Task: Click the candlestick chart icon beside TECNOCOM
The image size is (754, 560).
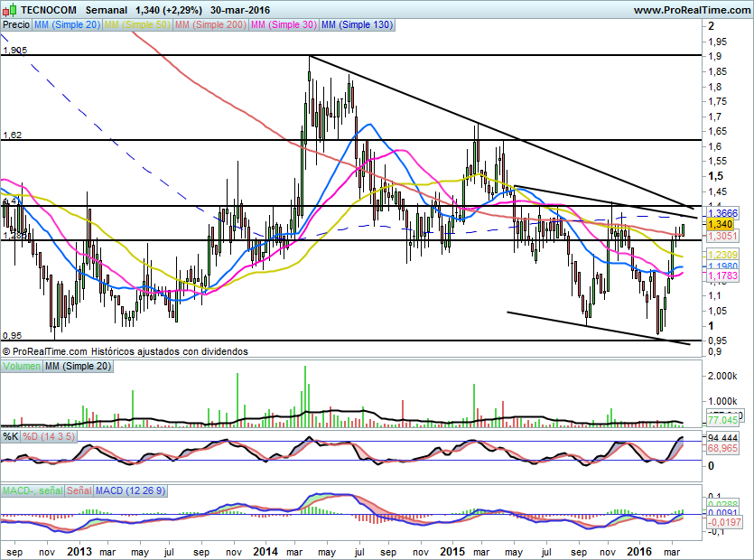Action: click(x=10, y=9)
